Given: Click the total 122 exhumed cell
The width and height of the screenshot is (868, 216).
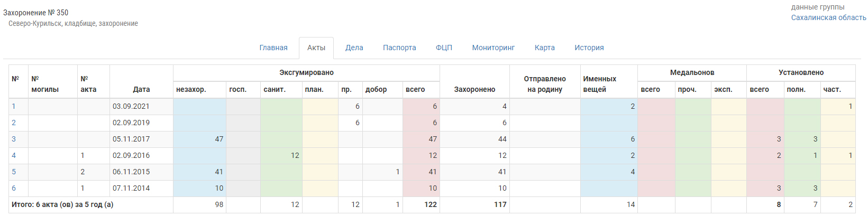Looking at the screenshot, I should click(430, 204).
